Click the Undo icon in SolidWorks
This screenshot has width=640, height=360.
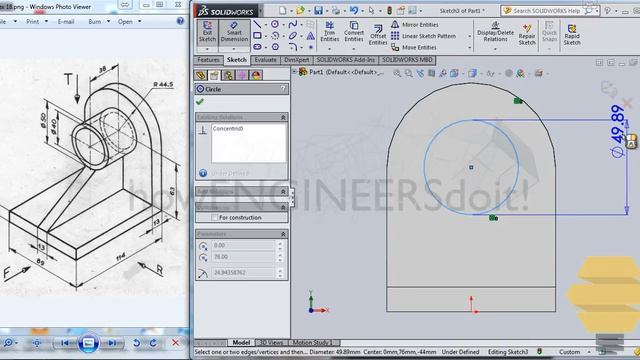354,11
